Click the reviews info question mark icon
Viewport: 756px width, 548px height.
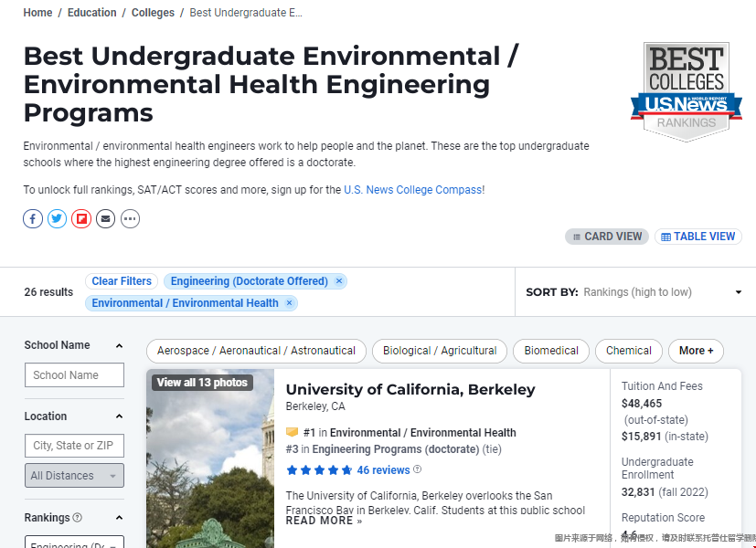[418, 469]
